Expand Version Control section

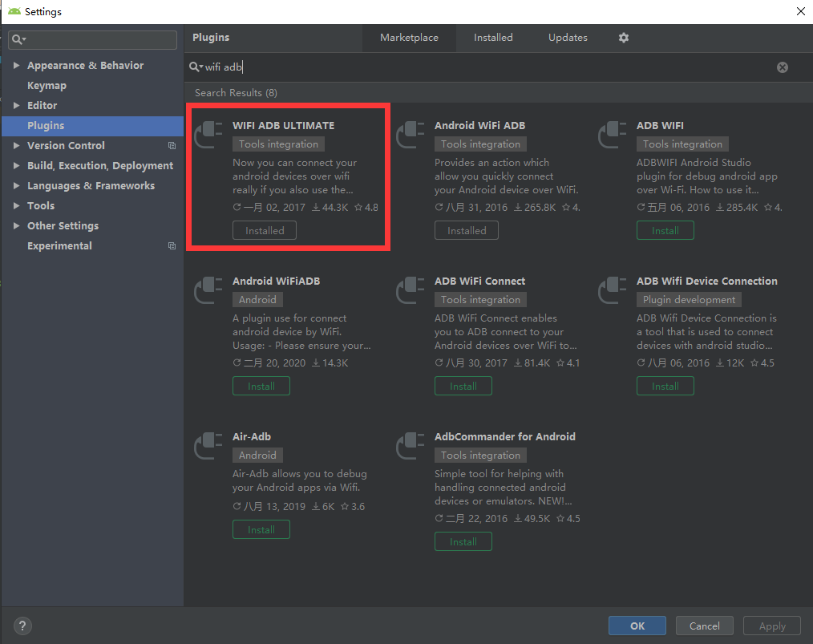16,146
